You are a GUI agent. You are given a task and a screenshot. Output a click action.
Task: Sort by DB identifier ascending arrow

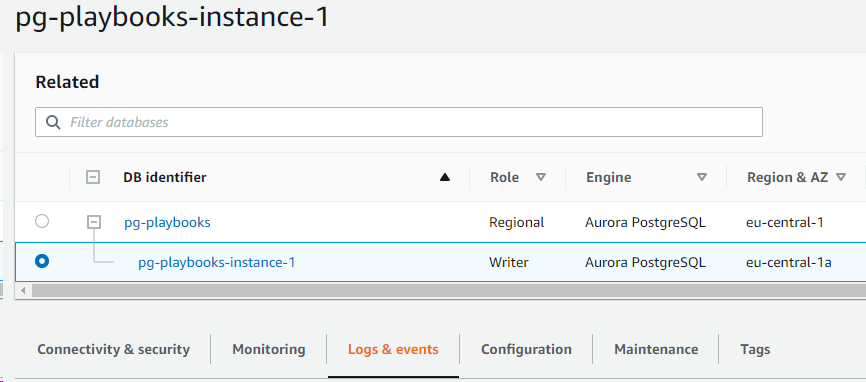tap(445, 177)
